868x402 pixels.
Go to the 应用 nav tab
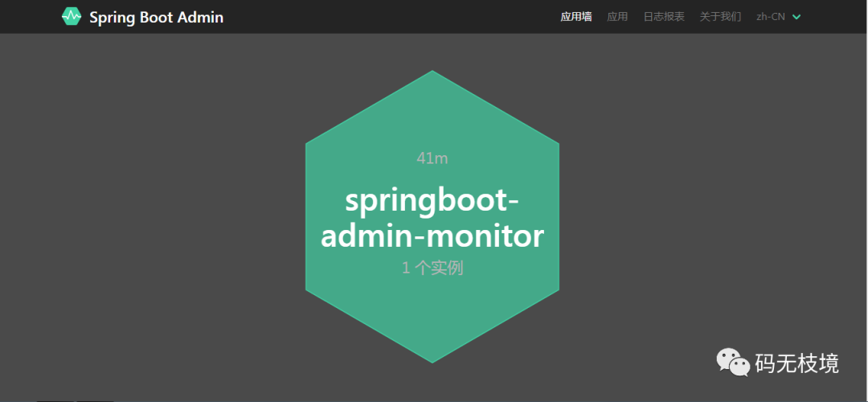click(x=617, y=17)
